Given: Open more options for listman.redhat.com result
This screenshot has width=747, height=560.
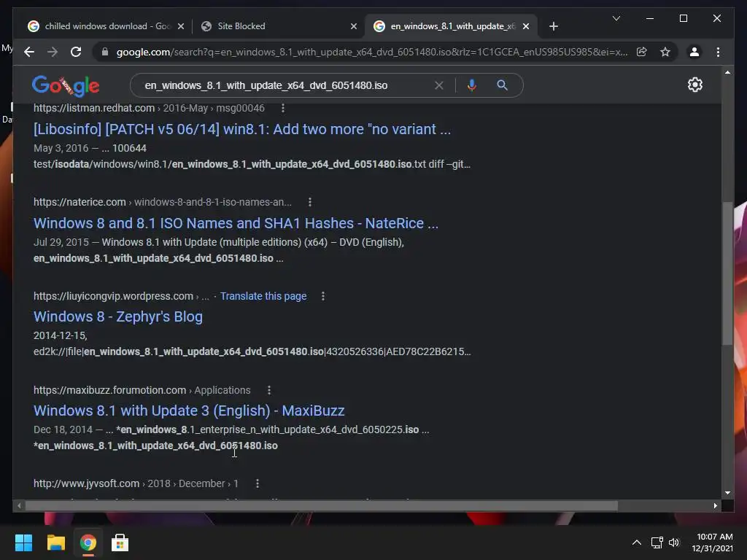Looking at the screenshot, I should click(x=283, y=108).
